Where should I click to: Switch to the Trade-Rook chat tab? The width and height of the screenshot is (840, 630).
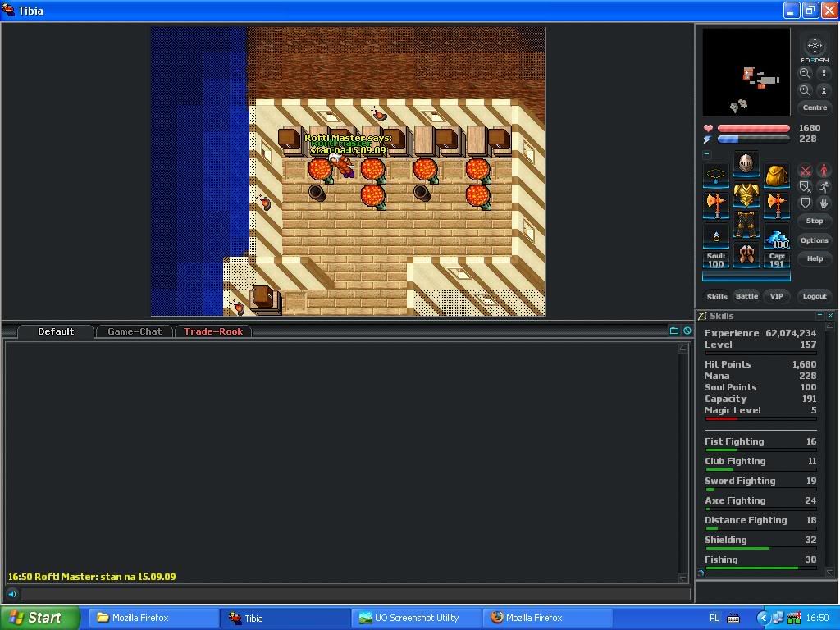(x=213, y=331)
